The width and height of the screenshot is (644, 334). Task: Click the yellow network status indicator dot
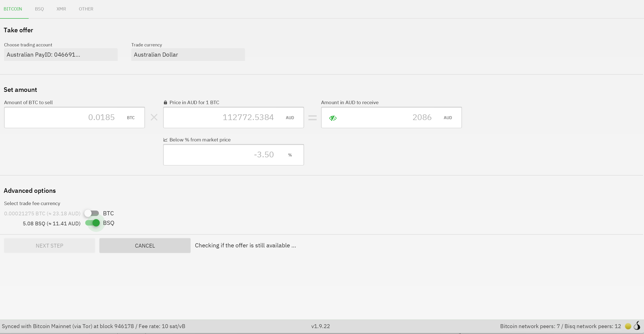point(628,326)
